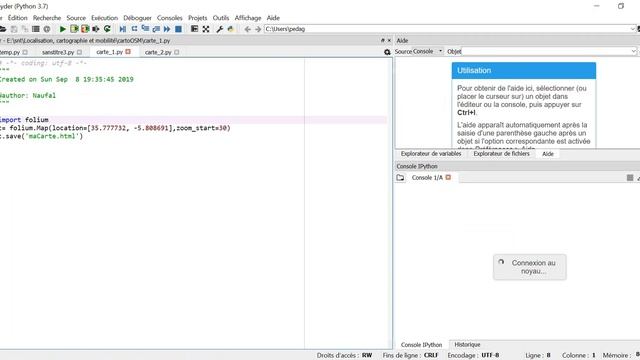Toggle fullscreen mode icon

click(x=206, y=29)
